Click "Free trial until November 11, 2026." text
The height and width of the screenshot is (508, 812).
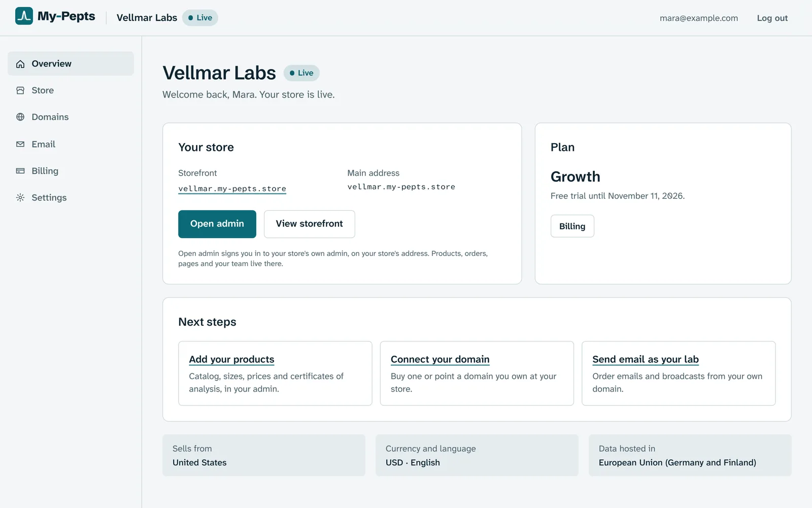tap(618, 196)
